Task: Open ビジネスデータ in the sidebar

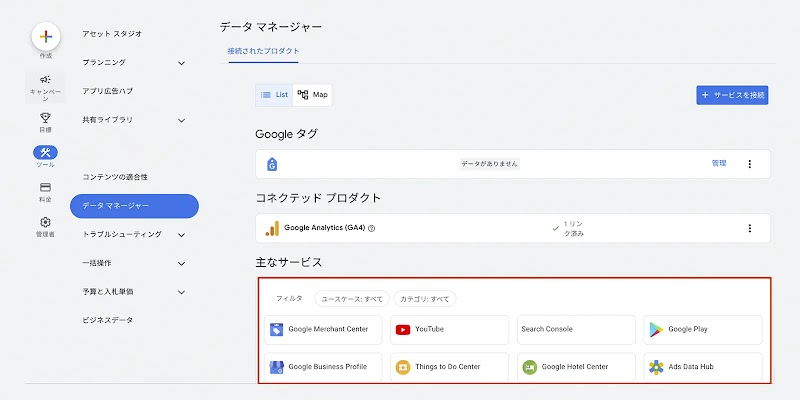Action: (108, 320)
